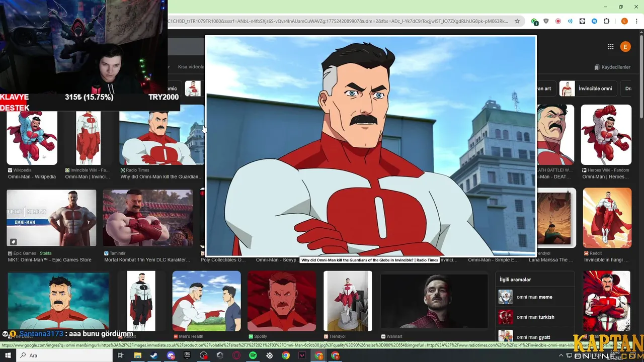Open the green extension icon with badge 1
Viewport: 644px width, 362px height.
click(x=534, y=21)
